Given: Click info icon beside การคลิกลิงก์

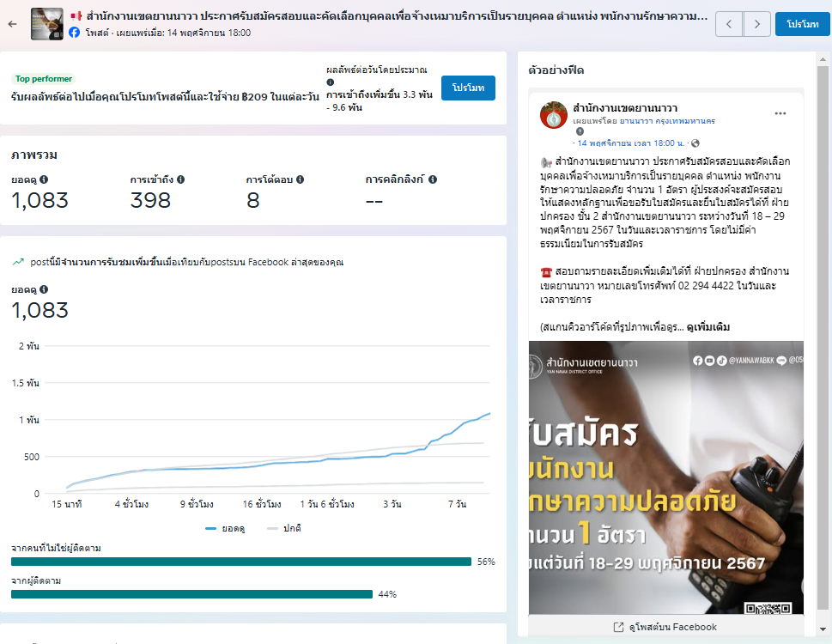Looking at the screenshot, I should click(433, 179).
